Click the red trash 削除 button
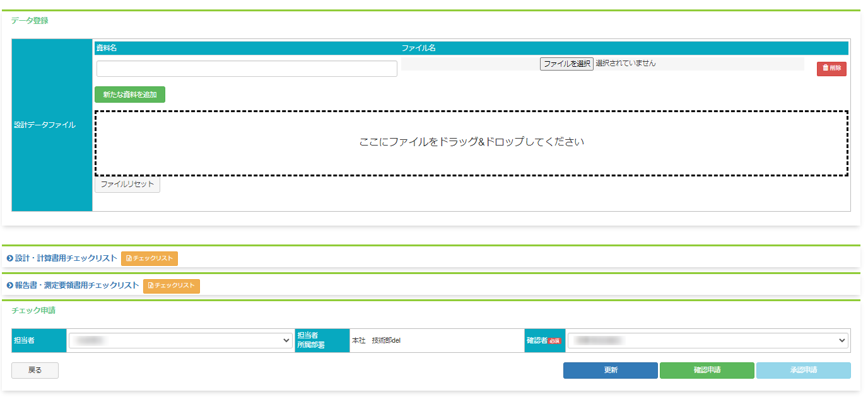Screen dimensions: 868x402 [x=831, y=69]
